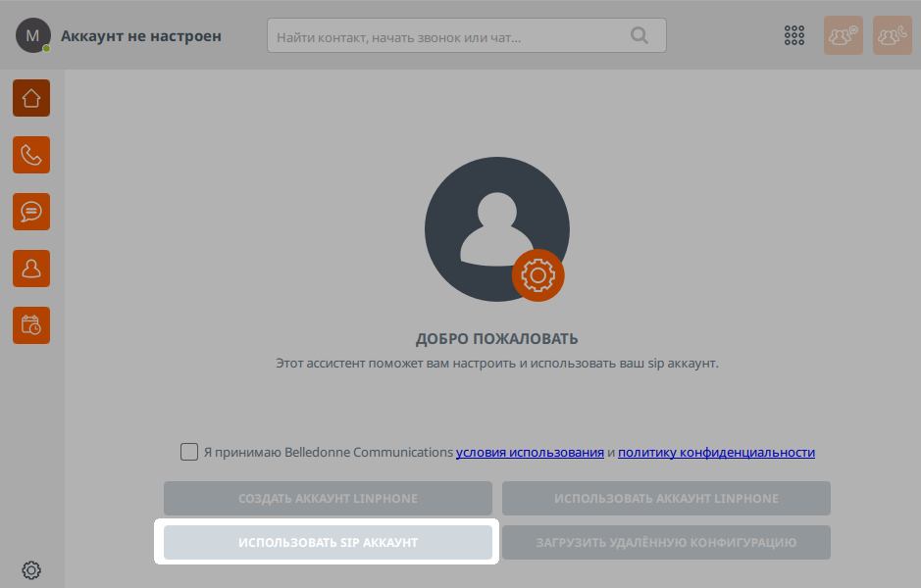Click the large profile avatar image
This screenshot has height=588, width=921.
click(497, 229)
